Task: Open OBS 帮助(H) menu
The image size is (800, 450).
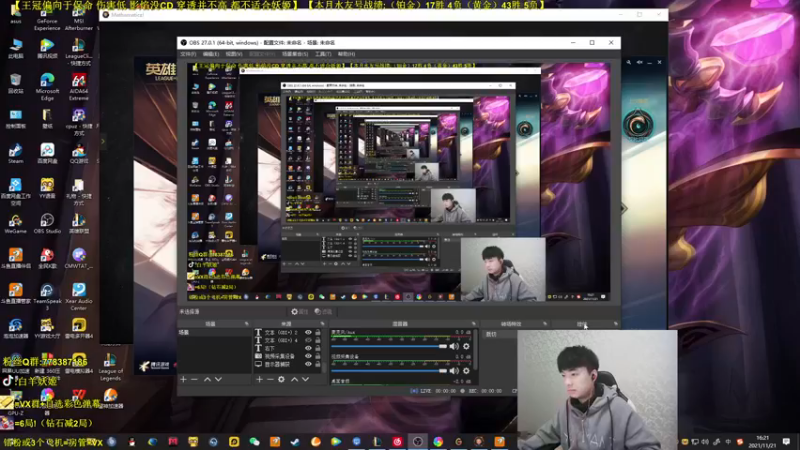Action: pos(346,54)
